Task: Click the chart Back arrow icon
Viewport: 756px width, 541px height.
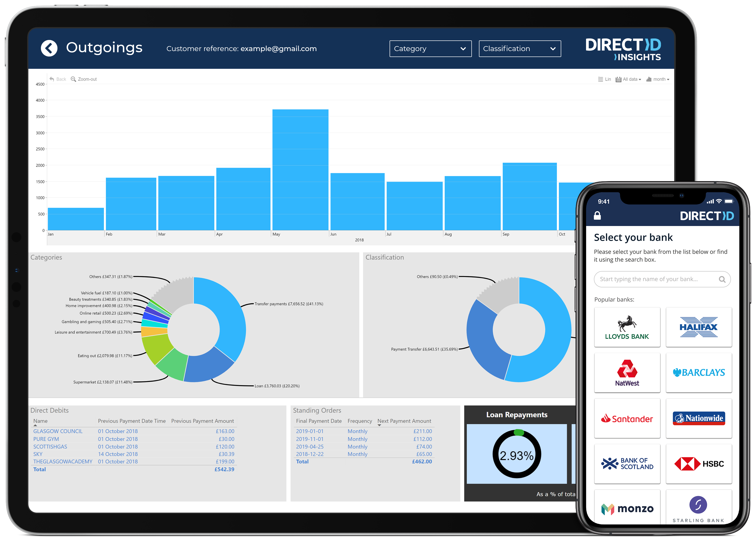Action: click(x=52, y=79)
